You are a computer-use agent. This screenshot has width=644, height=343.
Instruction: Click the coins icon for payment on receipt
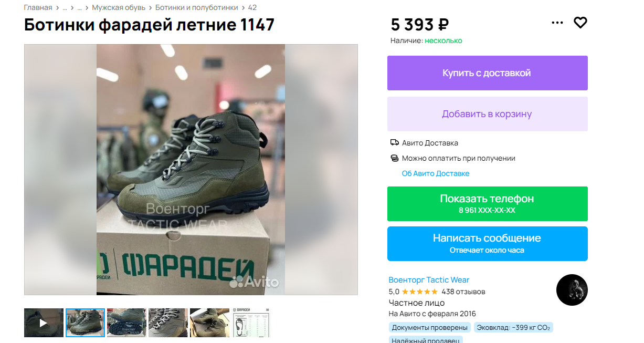395,158
